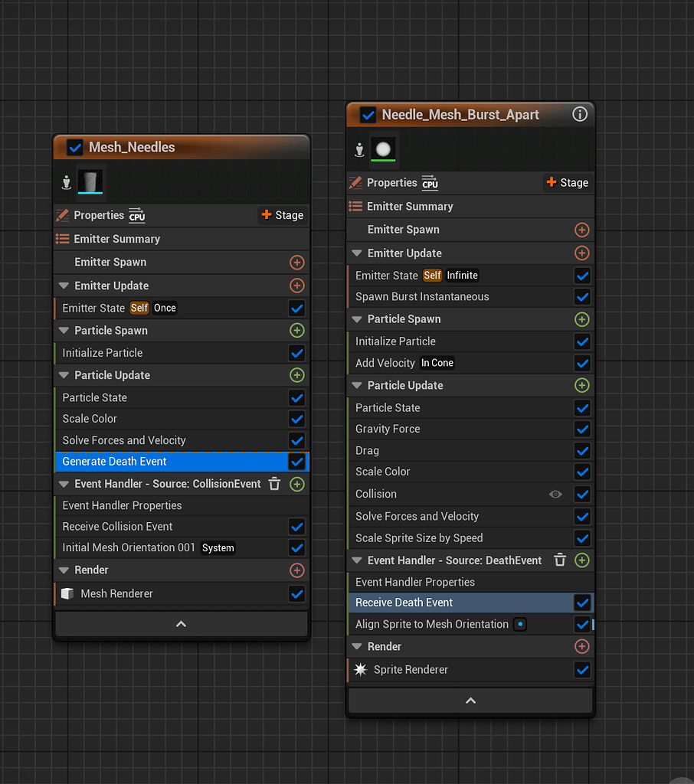
Task: Collapse Particle Spawn section in Needle_Mesh_Burst_Apart
Action: point(357,319)
